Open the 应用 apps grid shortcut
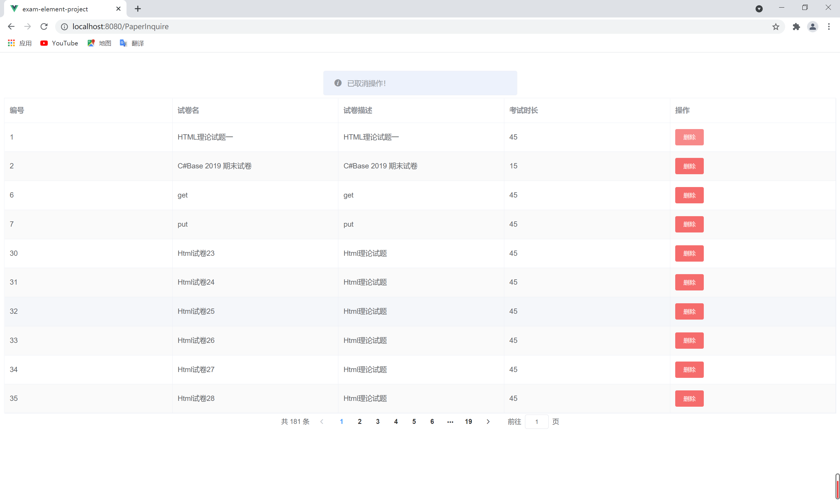840x504 pixels. click(x=19, y=43)
